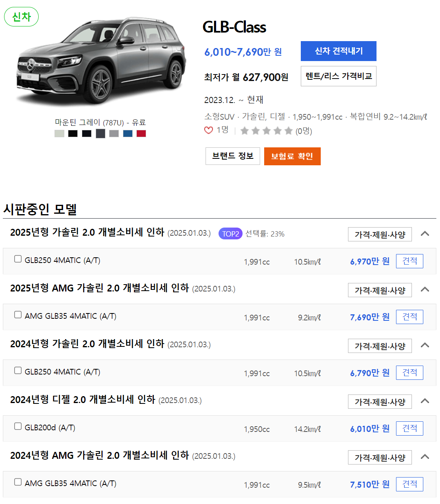Click 견적 for the 7,510만 원 model
The image size is (440, 504).
click(x=409, y=484)
